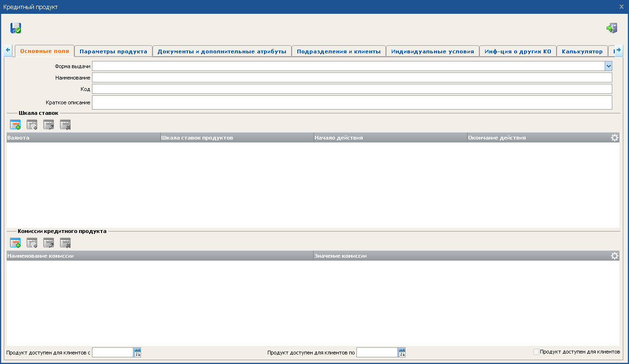Open the Калькулятор tab
The height and width of the screenshot is (364, 629).
[582, 51]
